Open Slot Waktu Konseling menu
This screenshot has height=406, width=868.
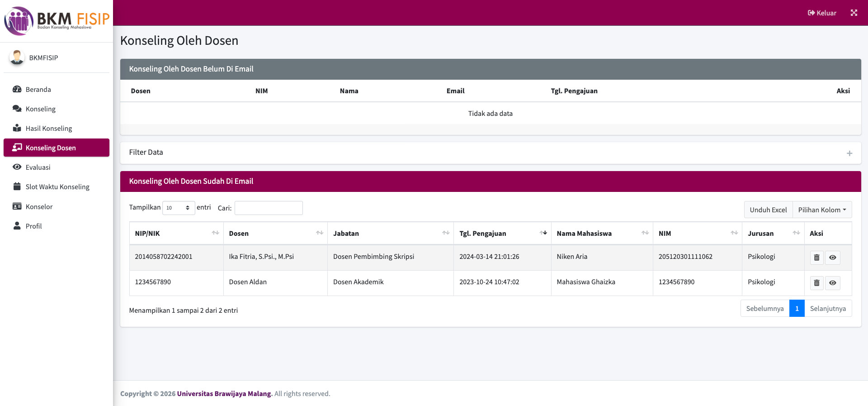pyautogui.click(x=57, y=186)
